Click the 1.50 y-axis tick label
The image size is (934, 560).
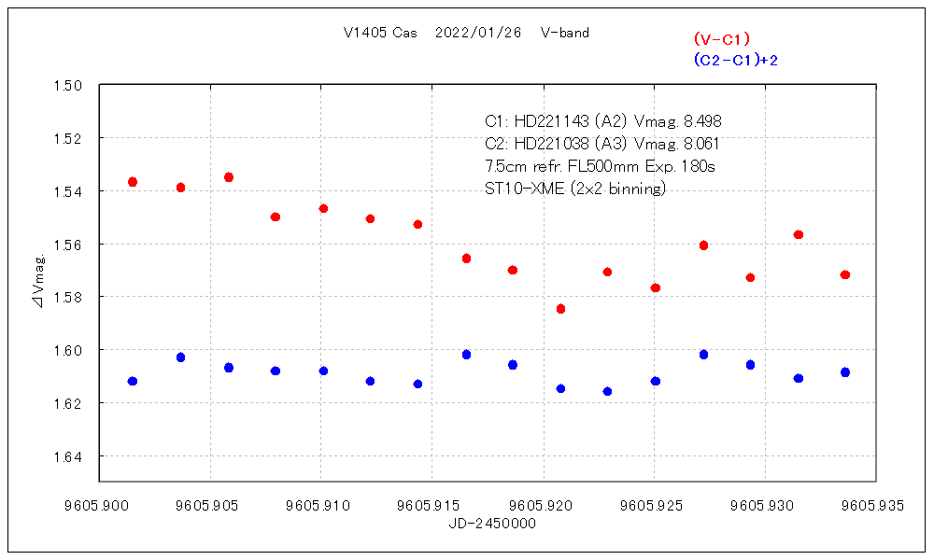(x=68, y=85)
